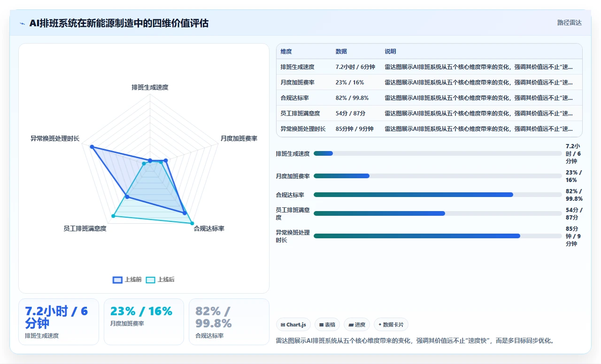Click the 上线后 data point on 合规达标率 axis

(192, 222)
